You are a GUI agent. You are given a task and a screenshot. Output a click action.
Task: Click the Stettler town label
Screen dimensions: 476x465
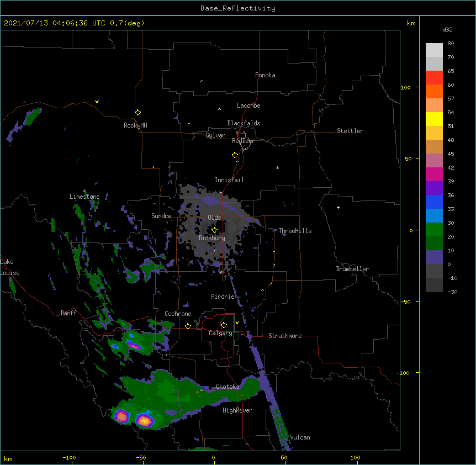coord(350,131)
